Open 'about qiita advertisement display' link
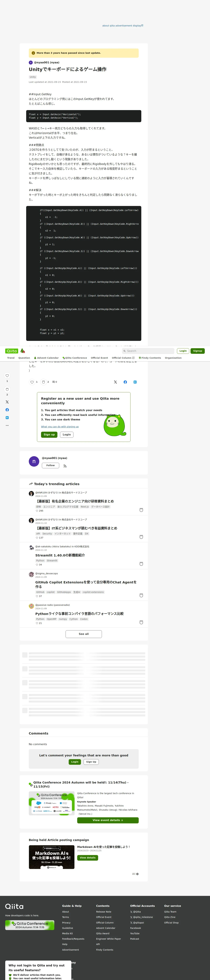Screen dimensions: 210x980 (123, 25)
